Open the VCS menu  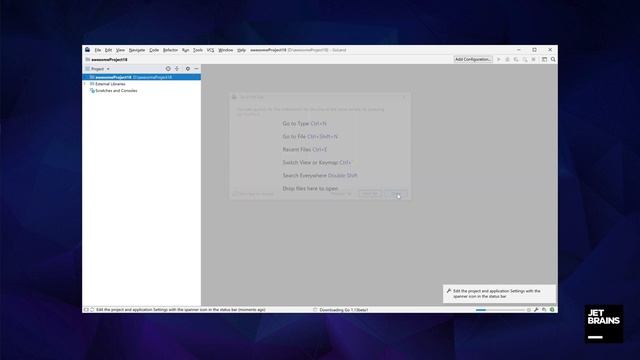pos(210,50)
